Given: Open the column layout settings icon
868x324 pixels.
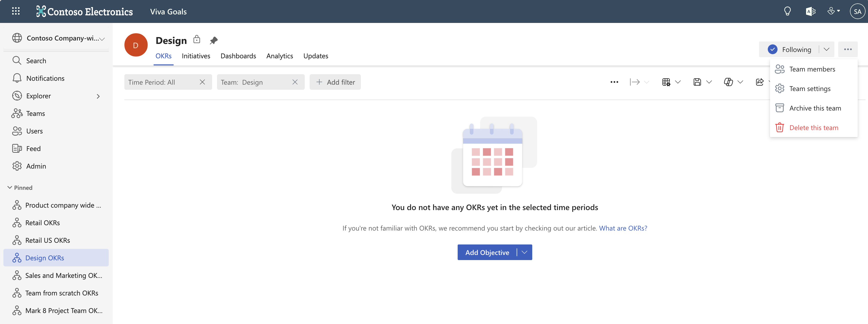Looking at the screenshot, I should [x=666, y=82].
